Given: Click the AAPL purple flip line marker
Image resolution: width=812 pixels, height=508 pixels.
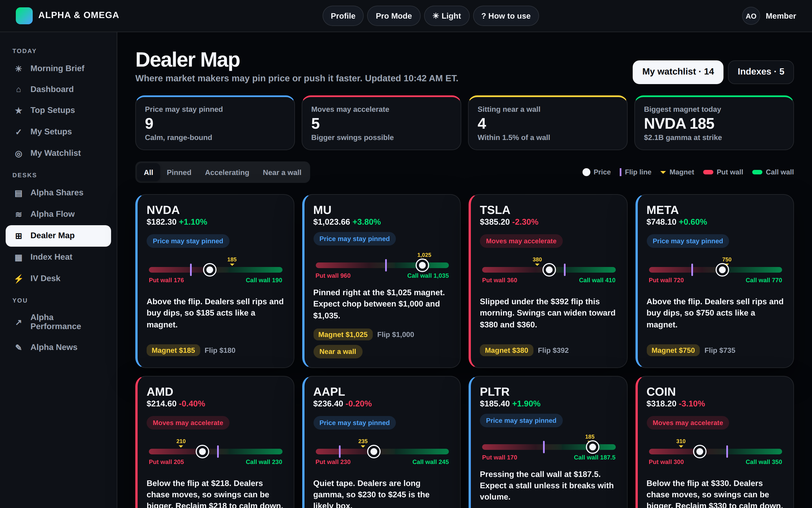Looking at the screenshot, I should [x=339, y=451].
